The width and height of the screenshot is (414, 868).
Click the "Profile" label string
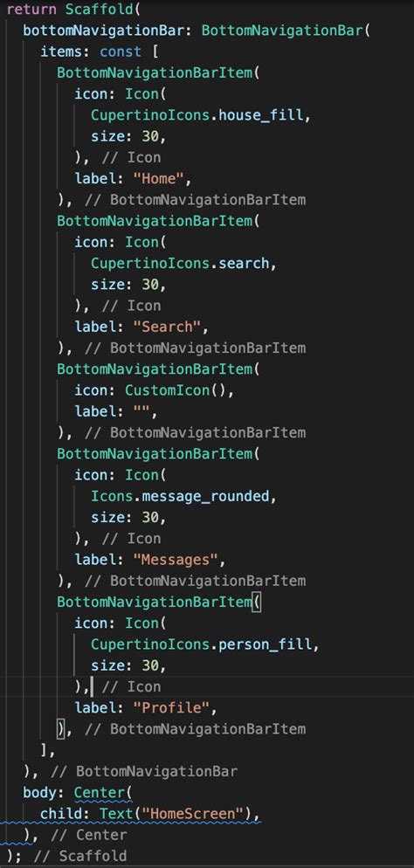coord(171,707)
